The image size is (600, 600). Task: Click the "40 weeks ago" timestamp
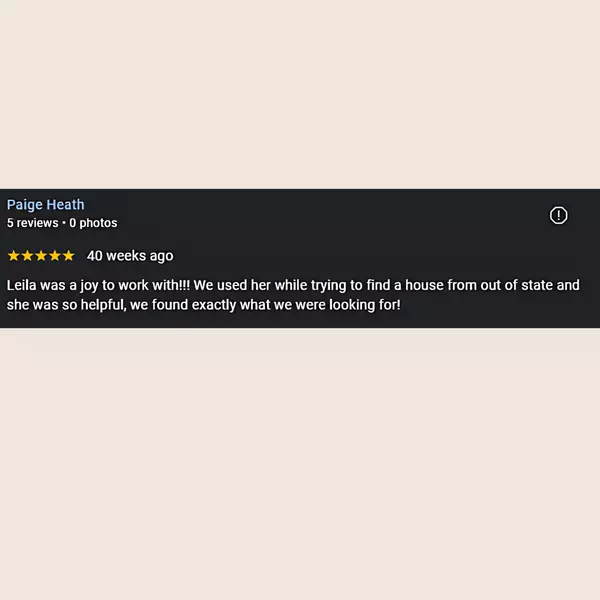click(x=130, y=256)
